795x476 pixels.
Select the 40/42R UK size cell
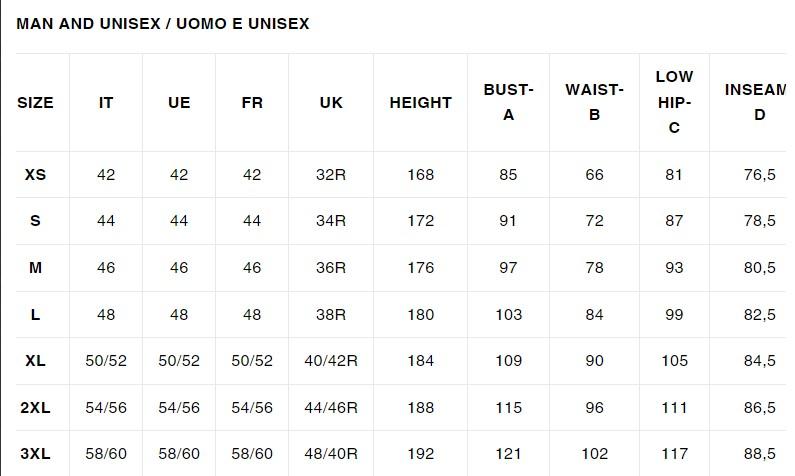[x=331, y=361]
